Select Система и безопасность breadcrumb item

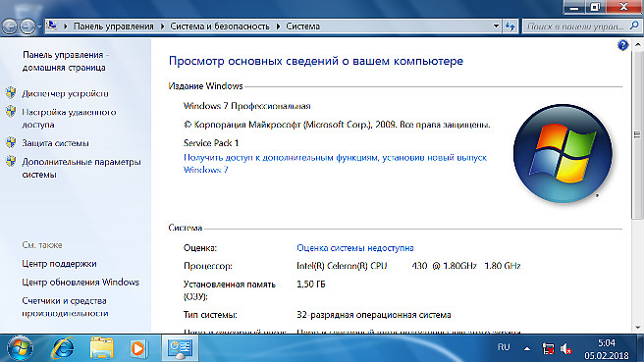tap(220, 26)
